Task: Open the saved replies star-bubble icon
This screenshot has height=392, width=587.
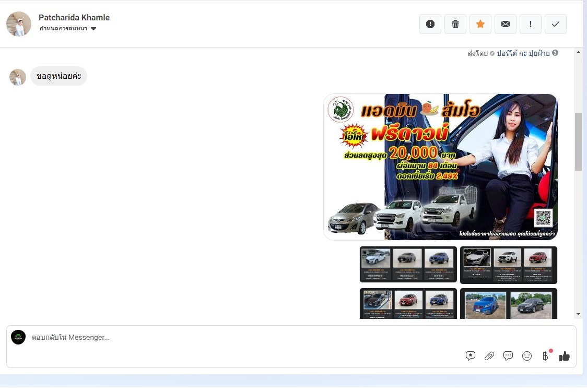Action: pos(471,356)
